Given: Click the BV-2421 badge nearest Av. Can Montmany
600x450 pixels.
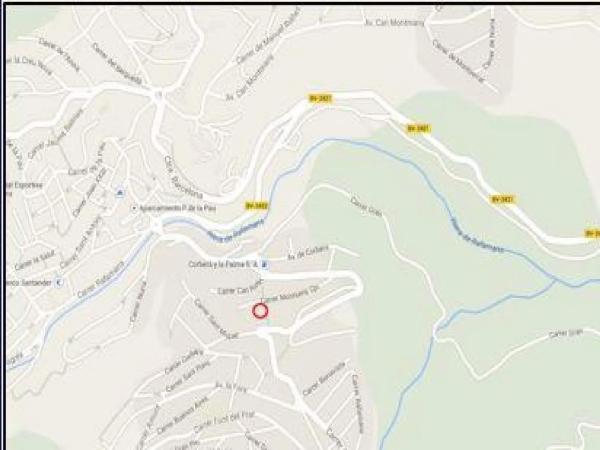Looking at the screenshot, I should tap(320, 98).
